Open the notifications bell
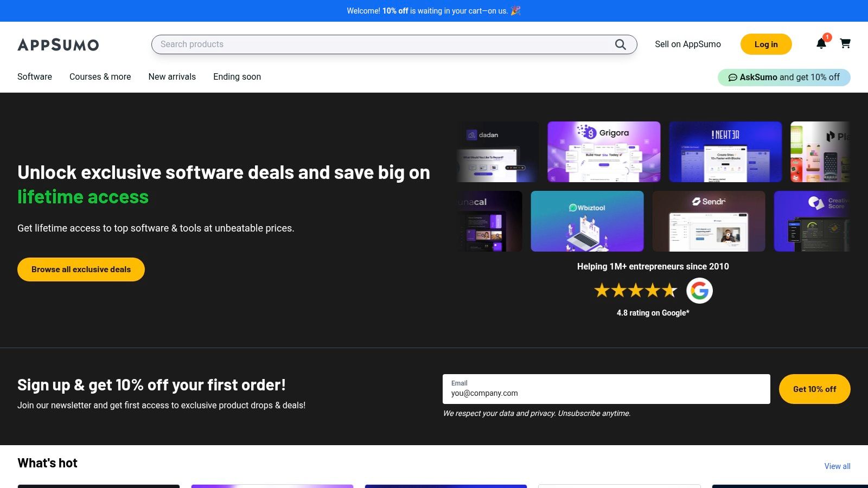Viewport: 868px width, 488px height. [x=821, y=43]
